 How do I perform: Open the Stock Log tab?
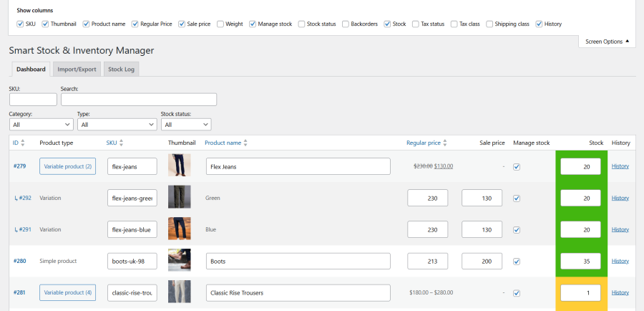[121, 70]
